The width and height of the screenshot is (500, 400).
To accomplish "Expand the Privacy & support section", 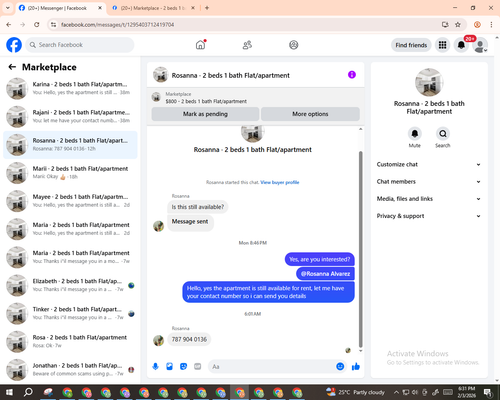I will pyautogui.click(x=429, y=216).
